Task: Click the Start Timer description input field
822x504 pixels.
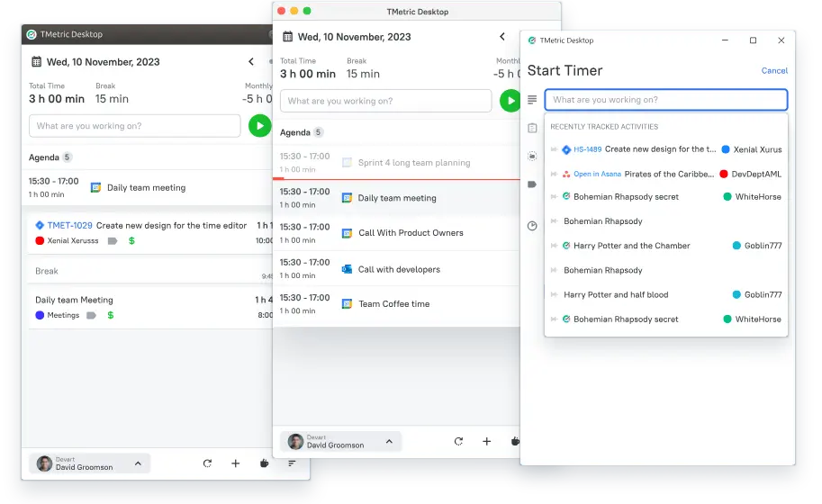Action: coord(666,100)
